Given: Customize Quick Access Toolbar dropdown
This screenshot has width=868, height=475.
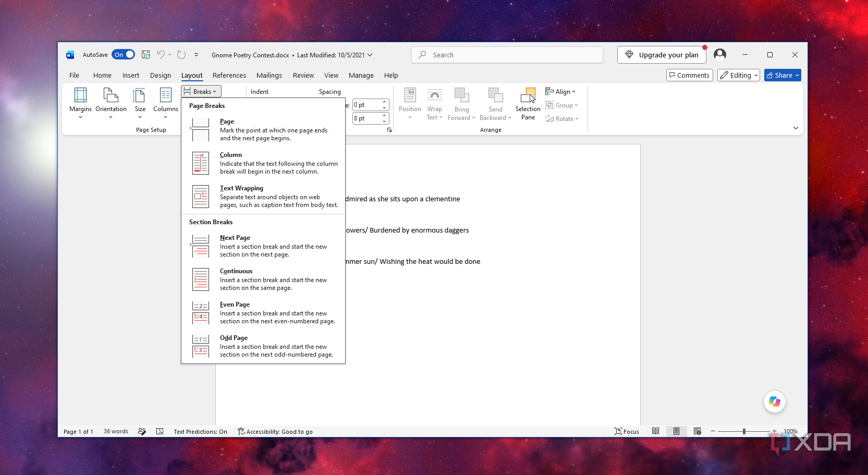Looking at the screenshot, I should point(196,55).
